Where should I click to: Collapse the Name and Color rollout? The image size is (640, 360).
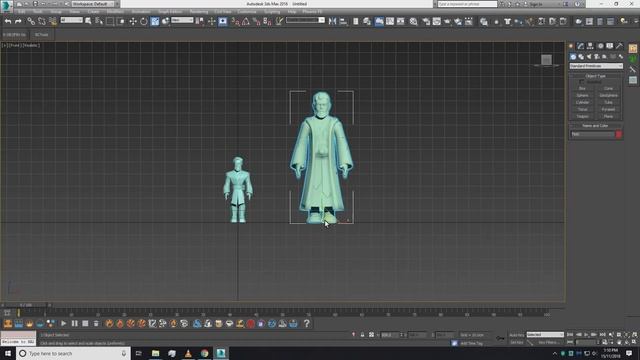point(596,126)
